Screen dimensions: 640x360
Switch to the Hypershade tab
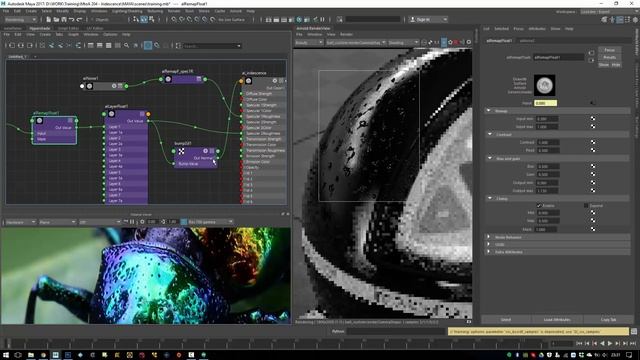[40, 29]
